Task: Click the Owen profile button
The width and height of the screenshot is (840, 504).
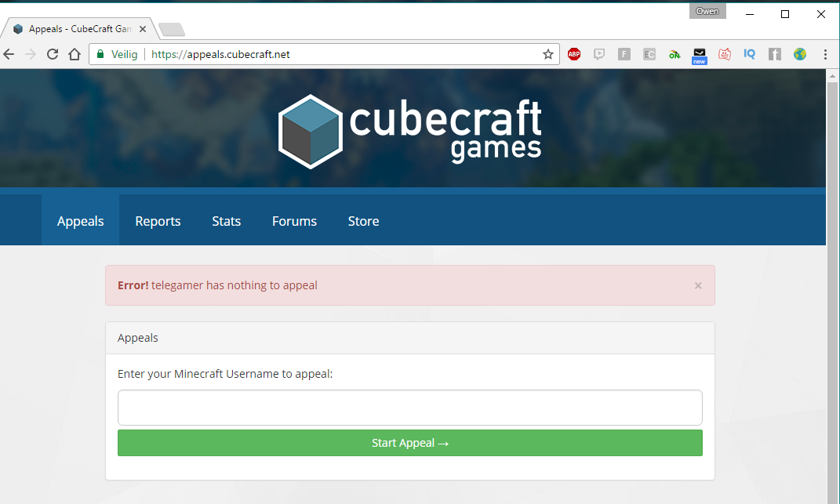Action: pos(707,11)
